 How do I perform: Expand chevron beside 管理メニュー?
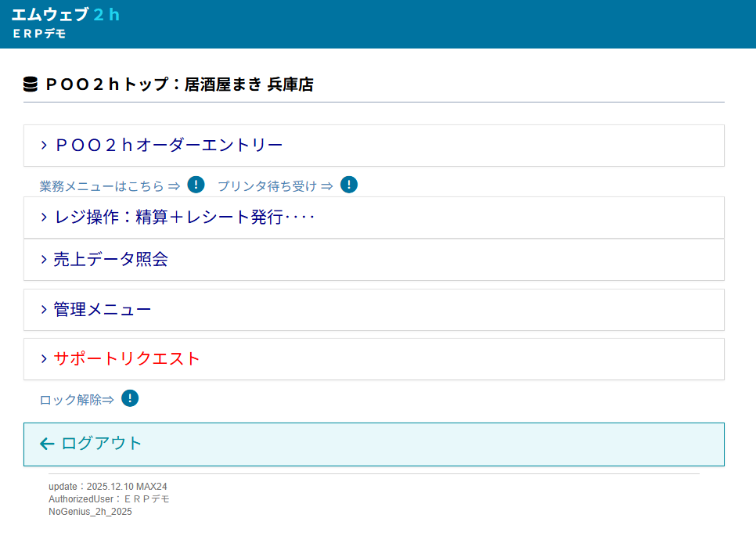pyautogui.click(x=44, y=310)
